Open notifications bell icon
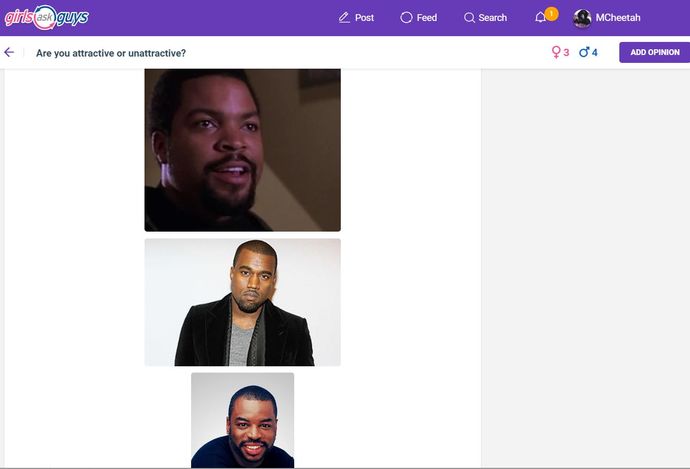The width and height of the screenshot is (690, 469). point(540,18)
